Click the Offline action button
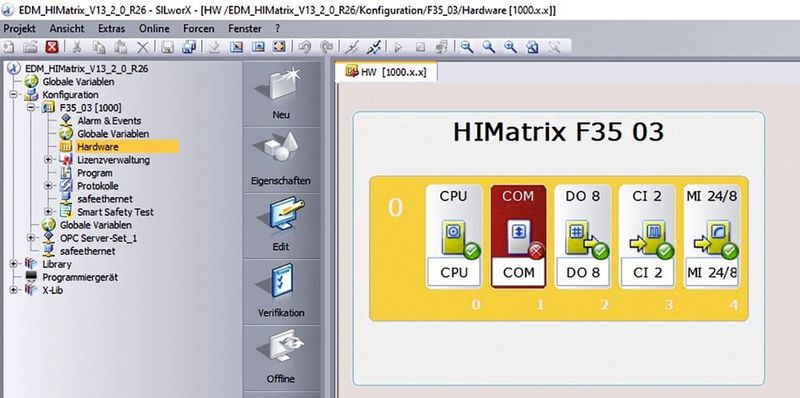This screenshot has height=398, width=800. coord(281,357)
